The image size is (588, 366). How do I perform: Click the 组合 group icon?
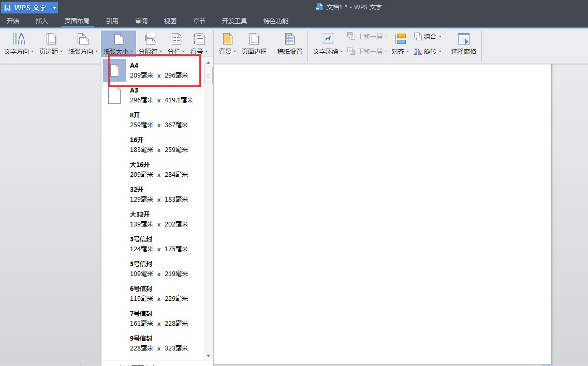[x=418, y=36]
